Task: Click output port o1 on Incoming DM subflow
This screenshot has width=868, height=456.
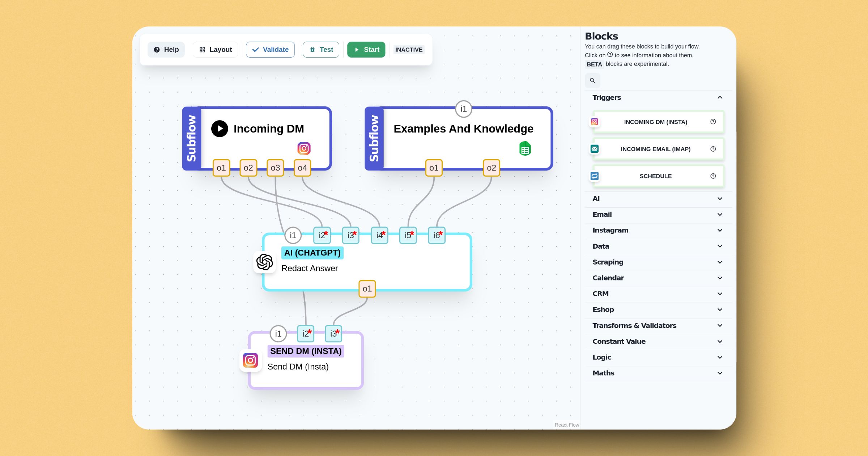Action: click(x=220, y=167)
